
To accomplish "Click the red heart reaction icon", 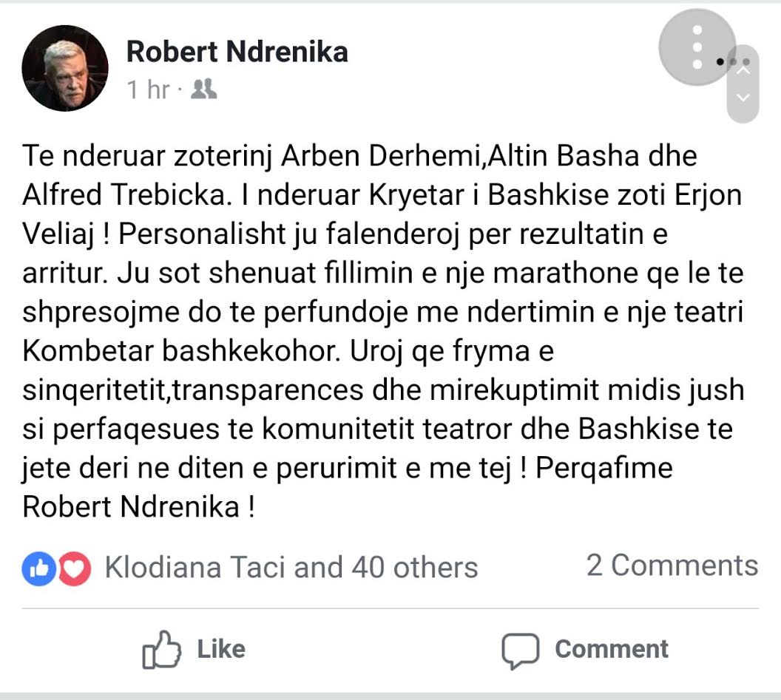I will [74, 568].
